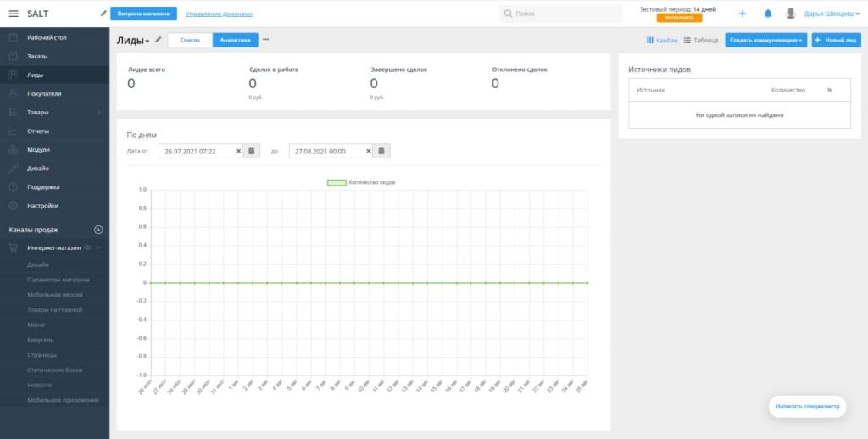Click the pencil icon beside the Лиды title
The height and width of the screenshot is (439, 868).
(159, 40)
